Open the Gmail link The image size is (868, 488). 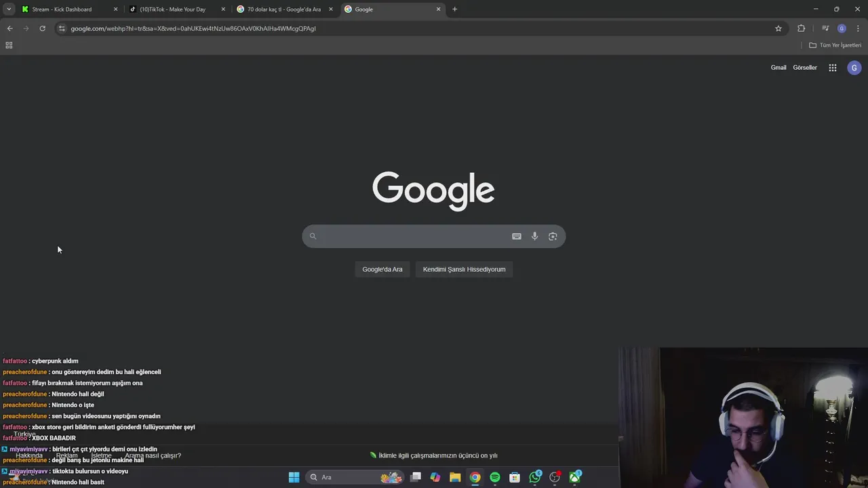click(x=778, y=68)
